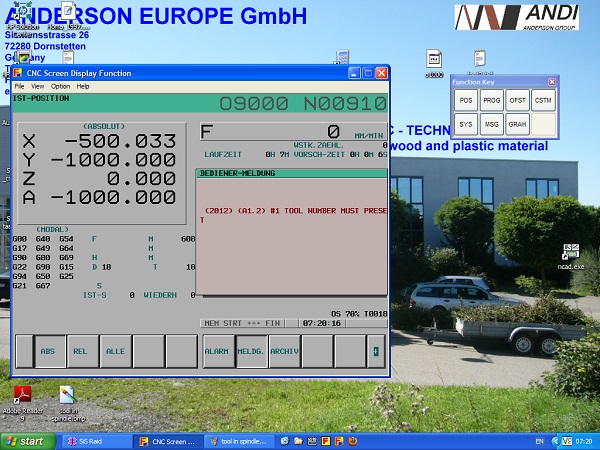The width and height of the screenshot is (600, 450).
Task: Click the A position value -1000.000
Action: pyautogui.click(x=113, y=197)
